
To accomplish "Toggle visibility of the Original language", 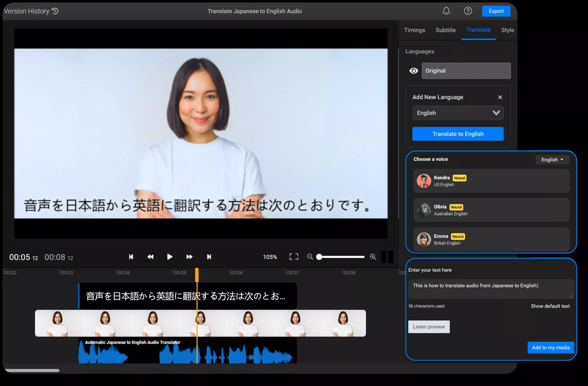I will 413,71.
